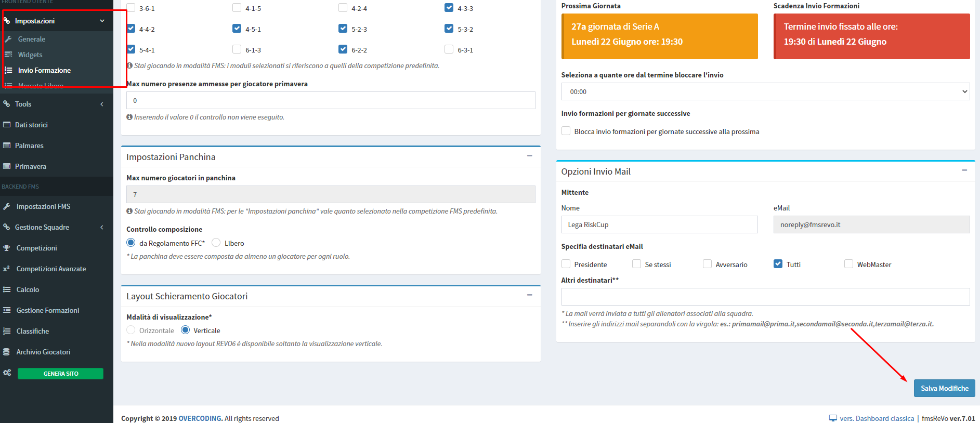Go to Gestione Formazioni menu item
The height and width of the screenshot is (423, 980).
pyautogui.click(x=48, y=310)
